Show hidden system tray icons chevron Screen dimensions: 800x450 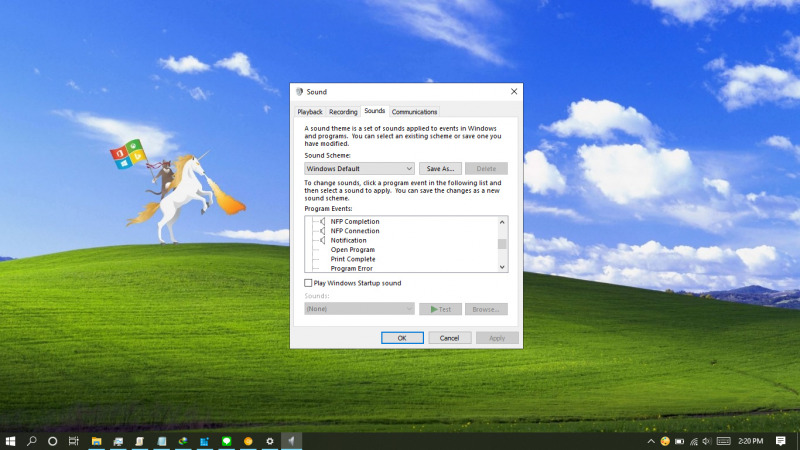pyautogui.click(x=651, y=441)
